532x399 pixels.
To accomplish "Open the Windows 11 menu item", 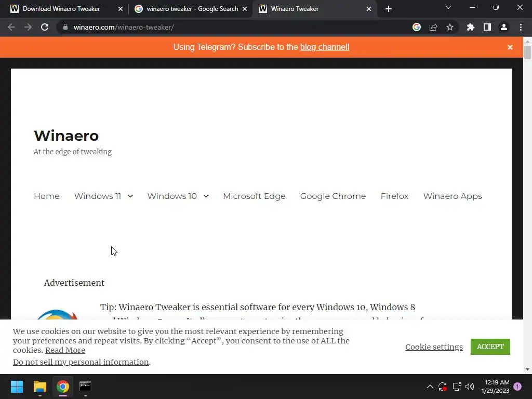I will pyautogui.click(x=98, y=196).
